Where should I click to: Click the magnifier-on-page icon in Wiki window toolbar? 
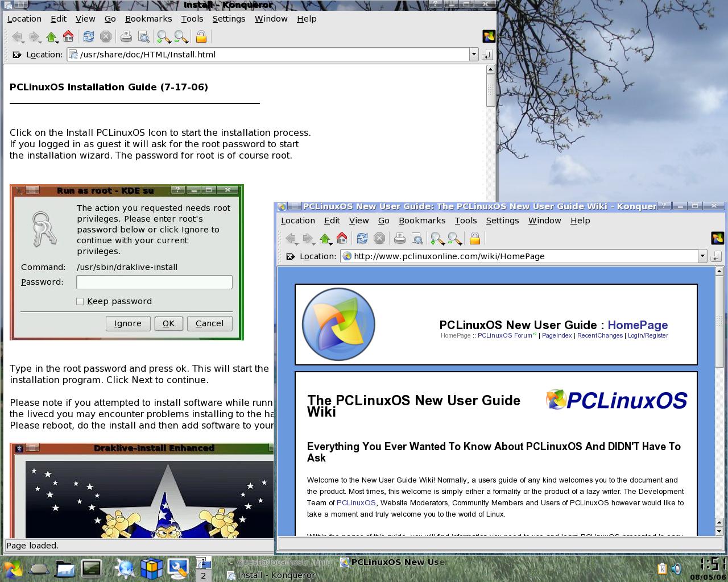(x=417, y=239)
